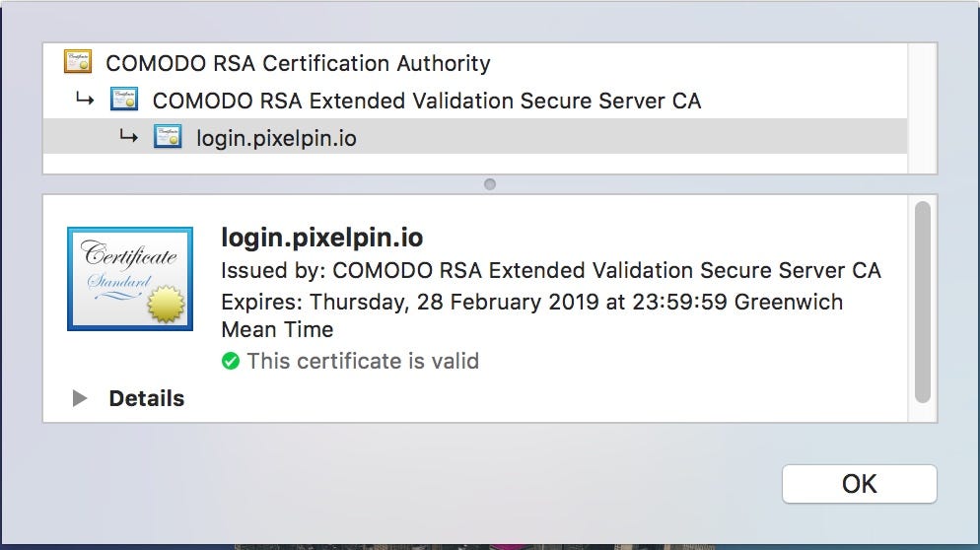Screen dimensions: 980x550
Task: Click 'This certificate is valid' text
Action: tap(363, 361)
